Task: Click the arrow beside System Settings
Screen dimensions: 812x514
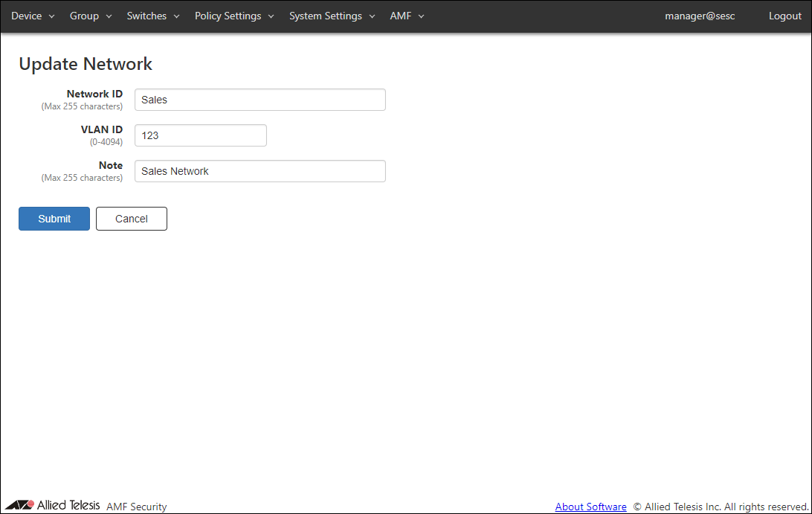Action: (372, 16)
